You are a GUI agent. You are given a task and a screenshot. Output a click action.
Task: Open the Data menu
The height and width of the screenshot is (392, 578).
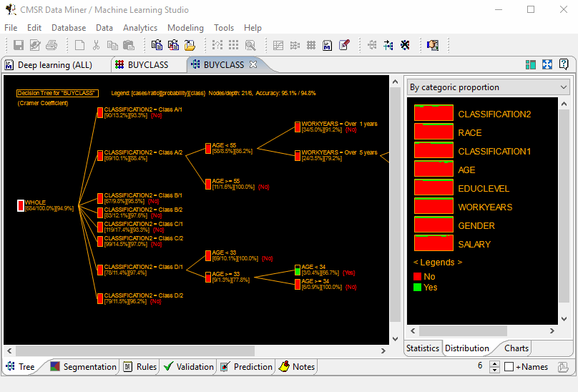(x=104, y=28)
